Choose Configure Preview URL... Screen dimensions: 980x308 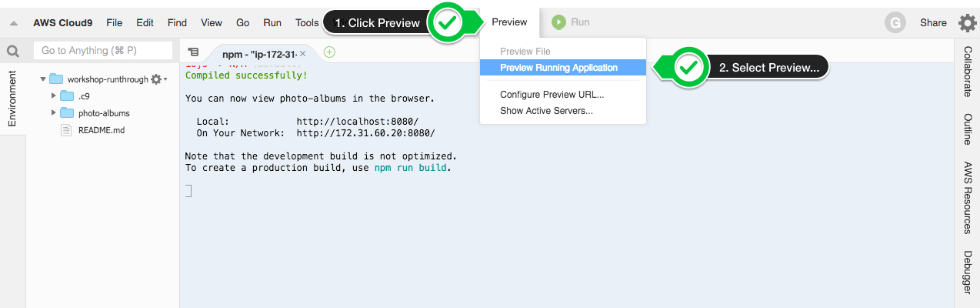click(x=563, y=95)
